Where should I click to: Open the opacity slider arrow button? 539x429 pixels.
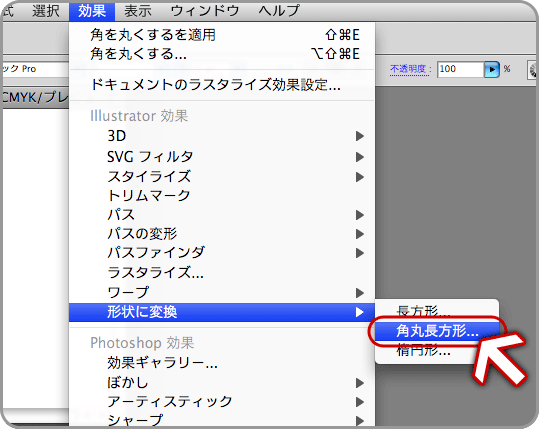pyautogui.click(x=492, y=69)
